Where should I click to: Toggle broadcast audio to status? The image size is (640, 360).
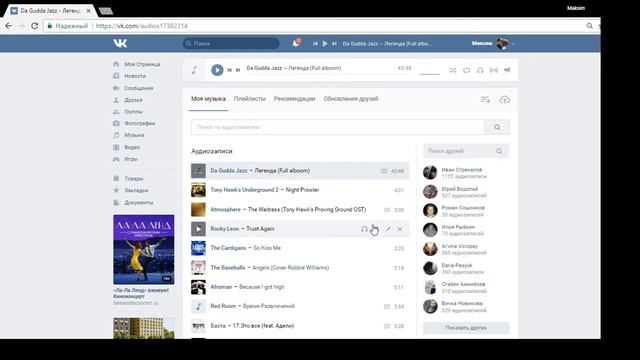[494, 70]
